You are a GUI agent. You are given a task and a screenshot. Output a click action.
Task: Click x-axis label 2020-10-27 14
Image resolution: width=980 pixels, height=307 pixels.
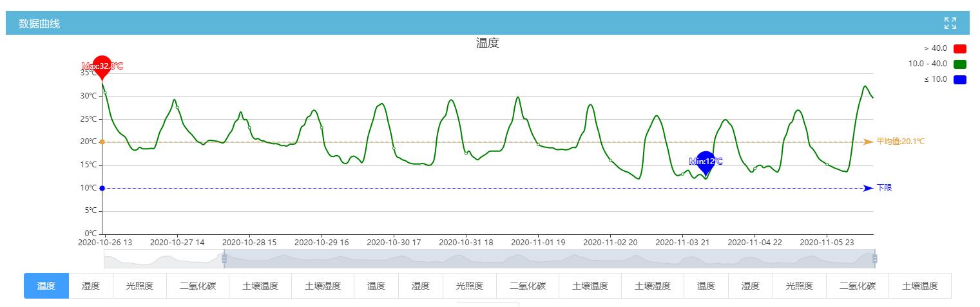click(177, 243)
